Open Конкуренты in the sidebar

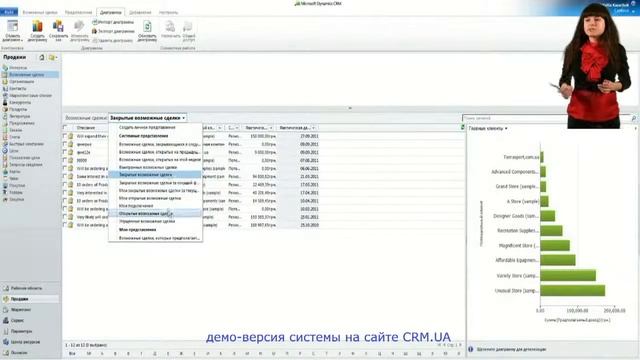click(x=20, y=102)
